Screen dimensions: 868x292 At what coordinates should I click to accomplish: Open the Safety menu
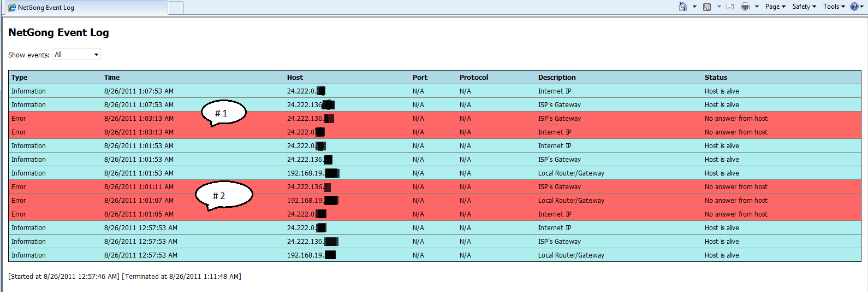[804, 7]
